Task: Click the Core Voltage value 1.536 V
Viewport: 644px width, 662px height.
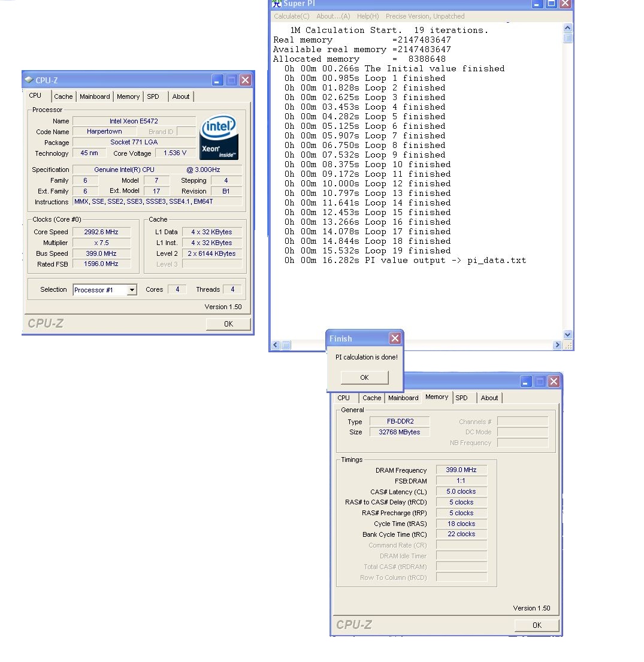Action: click(175, 153)
